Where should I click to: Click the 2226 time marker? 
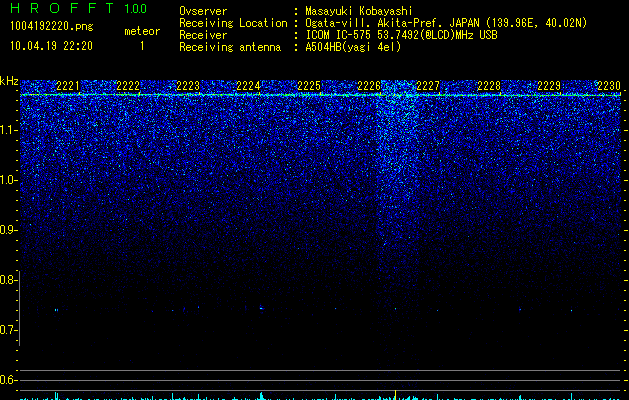(x=369, y=86)
